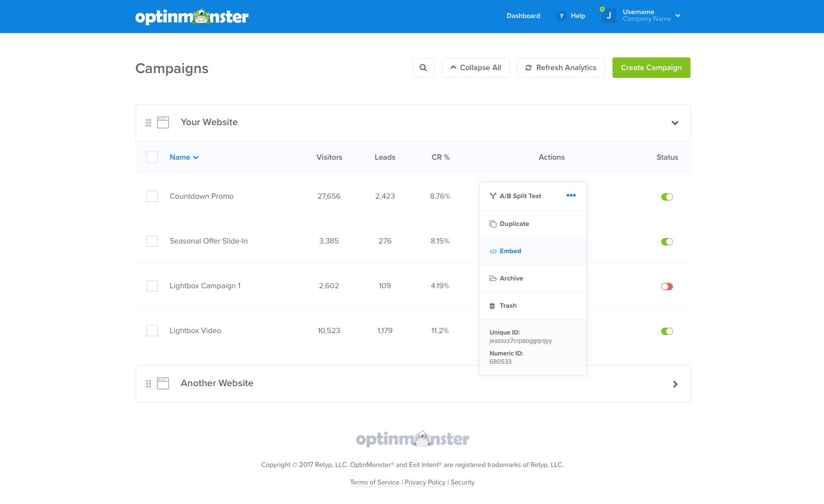Screen dimensions: 824x504
Task: Click the browser window icon for Your Website
Action: [163, 122]
